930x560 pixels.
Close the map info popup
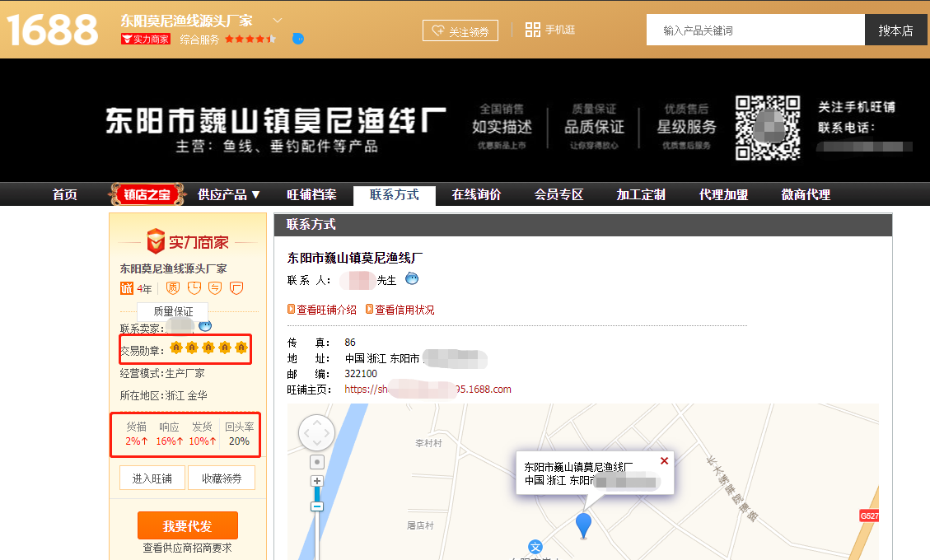(664, 461)
